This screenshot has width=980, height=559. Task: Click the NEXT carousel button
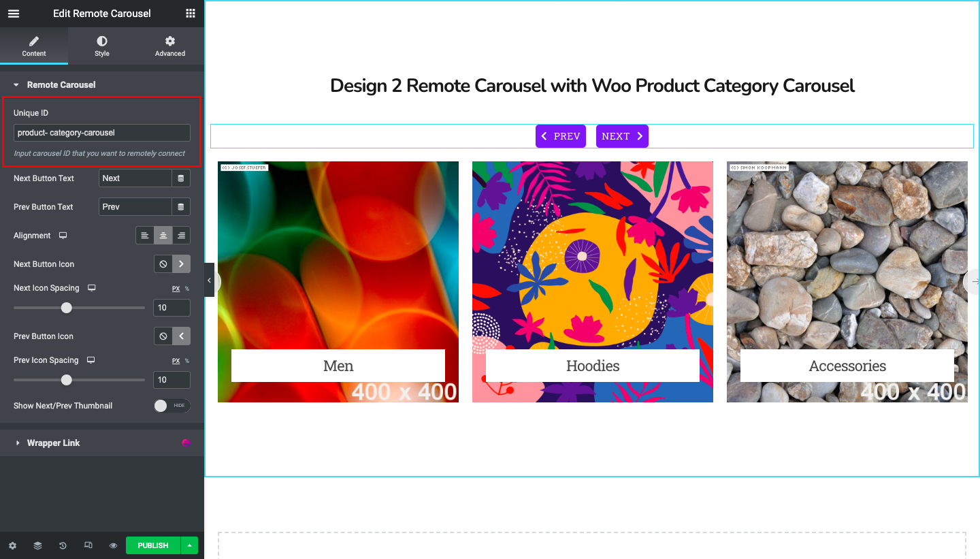click(621, 135)
